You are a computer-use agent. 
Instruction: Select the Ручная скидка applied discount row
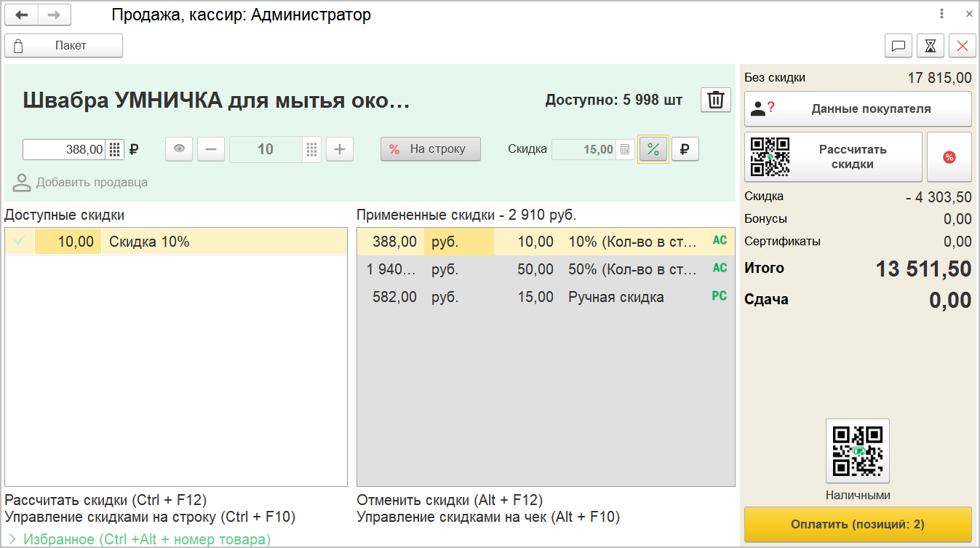(x=546, y=297)
